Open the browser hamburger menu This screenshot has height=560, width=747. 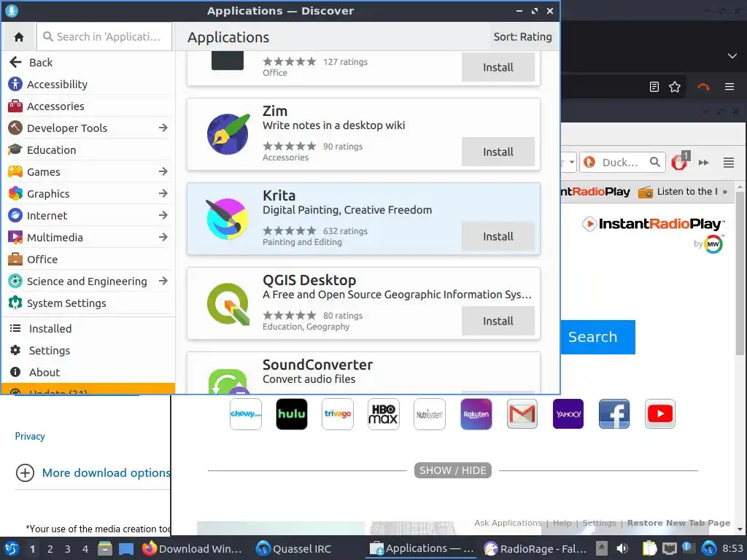[729, 87]
